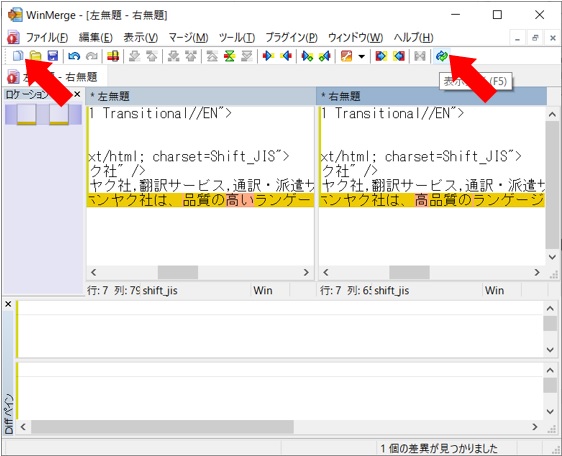Click left pane shift_jis encoding status

pyautogui.click(x=160, y=290)
